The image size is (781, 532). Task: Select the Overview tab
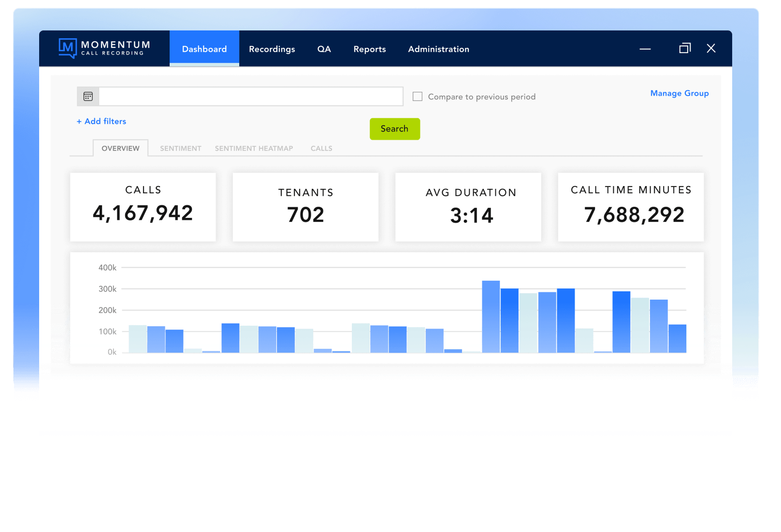coord(120,148)
